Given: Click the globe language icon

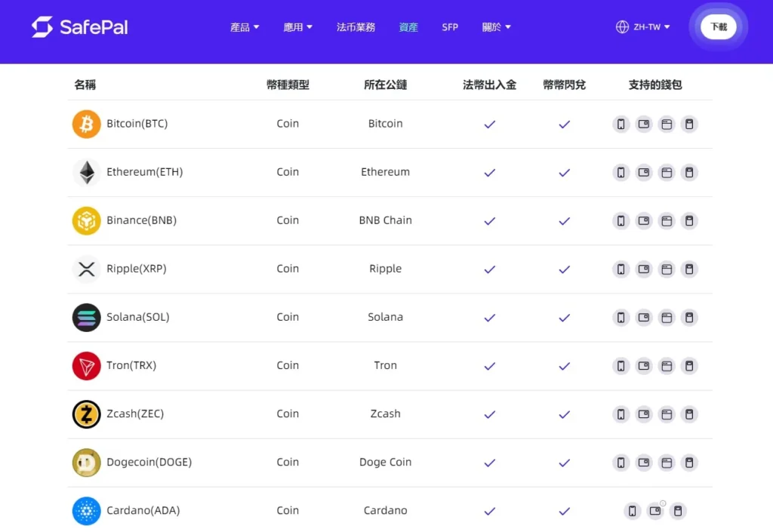Looking at the screenshot, I should 622,26.
